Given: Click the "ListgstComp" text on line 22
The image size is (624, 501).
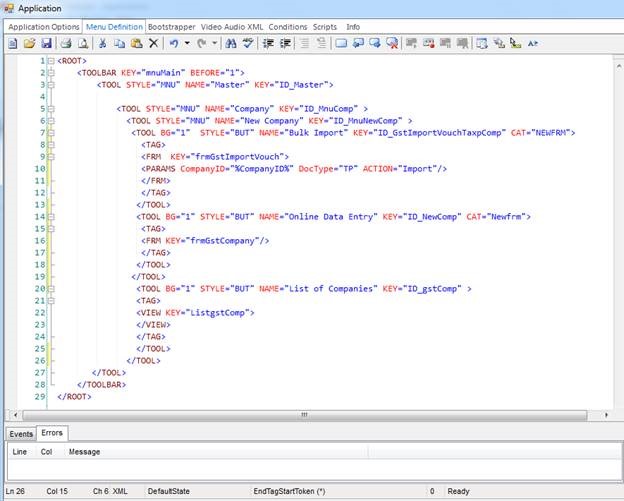Looking at the screenshot, I should point(217,313).
